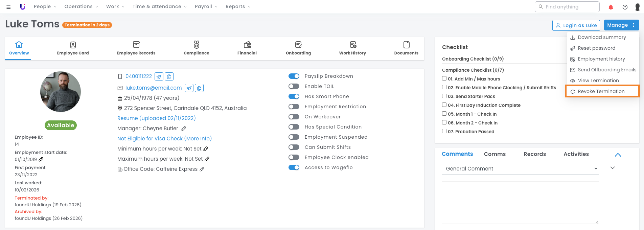This screenshot has width=644, height=230.
Task: Disable the Payslip Breakdown toggle
Action: [294, 76]
